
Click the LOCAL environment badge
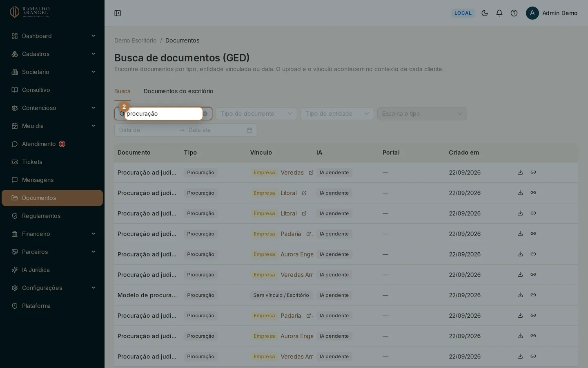coord(463,13)
